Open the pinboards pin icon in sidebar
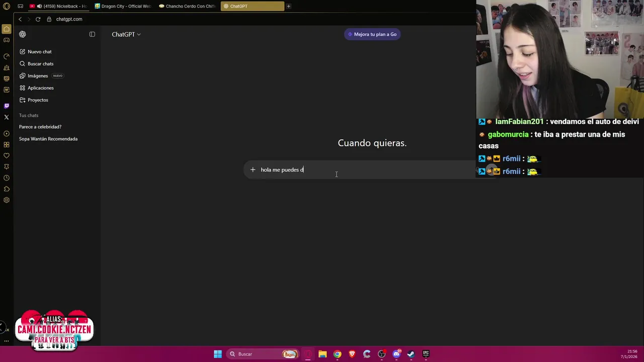This screenshot has height=362, width=644. click(7, 167)
